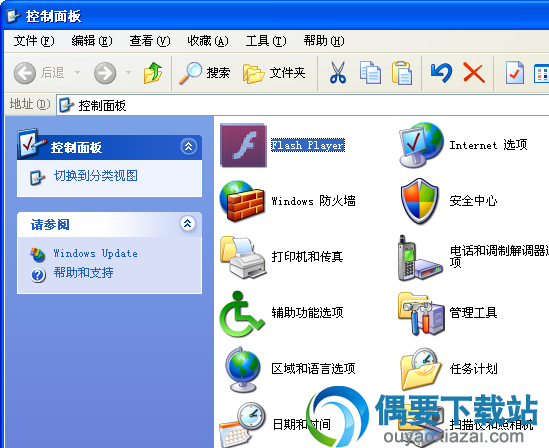The image size is (549, 448).
Task: Click the switch-view icon beside 切换到分类视图
Action: (37, 178)
